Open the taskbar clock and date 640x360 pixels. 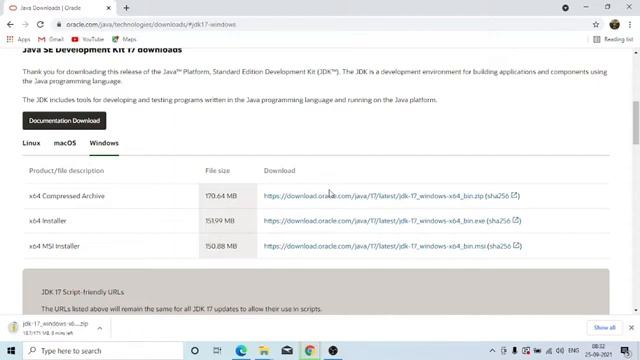point(598,351)
